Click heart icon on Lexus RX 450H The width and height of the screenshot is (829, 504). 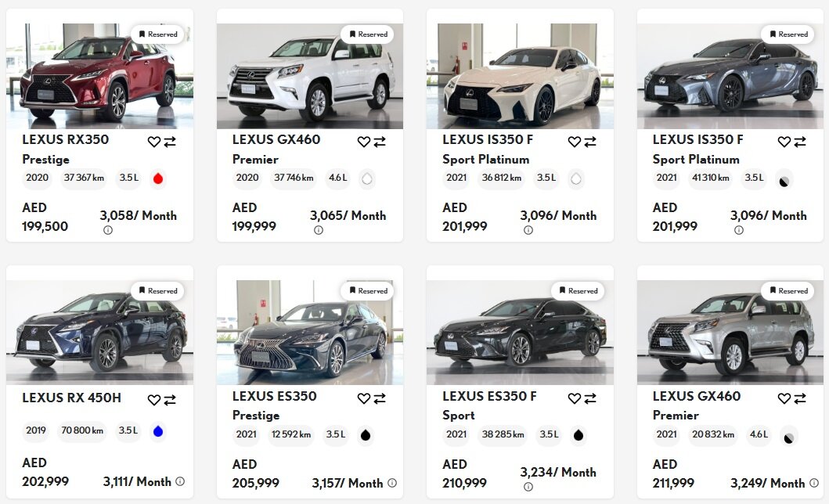[x=154, y=400]
